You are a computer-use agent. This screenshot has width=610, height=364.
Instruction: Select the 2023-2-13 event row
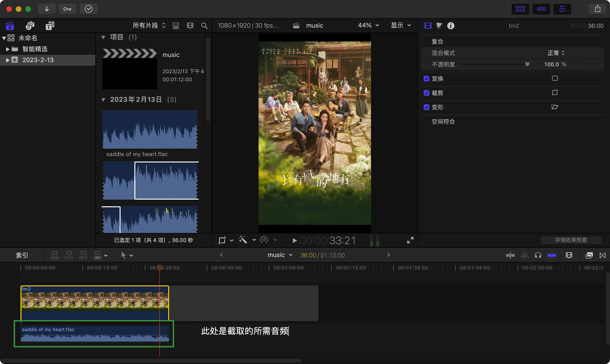pos(48,60)
